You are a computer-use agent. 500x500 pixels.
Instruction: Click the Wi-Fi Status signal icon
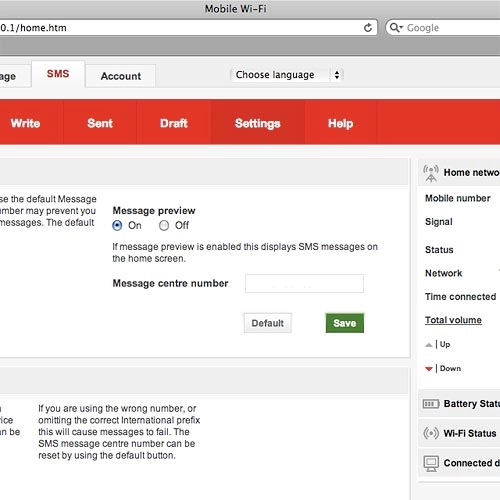[431, 433]
